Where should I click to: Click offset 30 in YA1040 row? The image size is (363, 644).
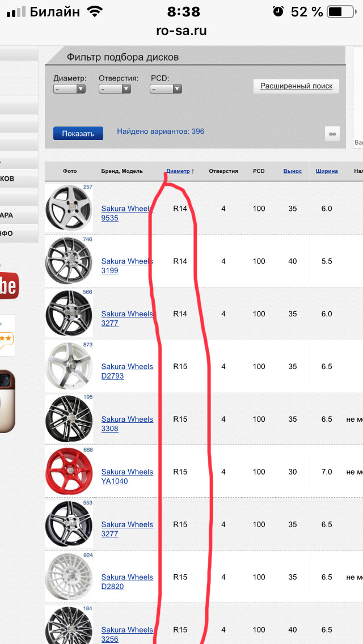[292, 472]
